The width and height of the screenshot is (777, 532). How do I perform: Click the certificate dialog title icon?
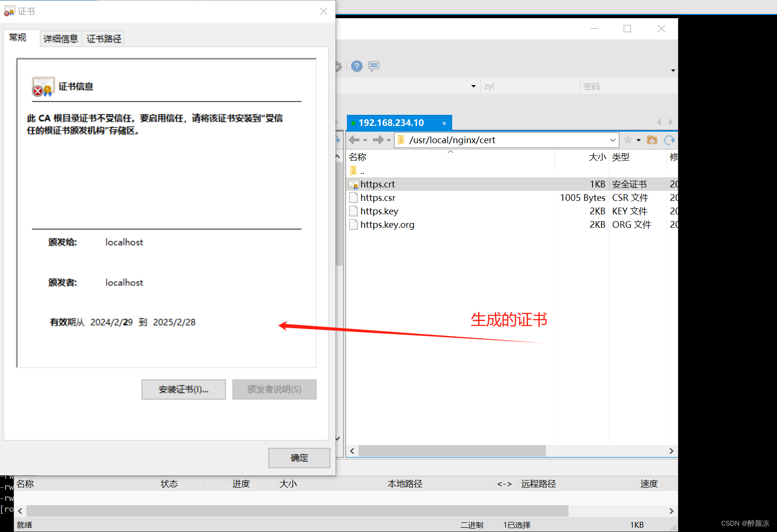click(10, 11)
